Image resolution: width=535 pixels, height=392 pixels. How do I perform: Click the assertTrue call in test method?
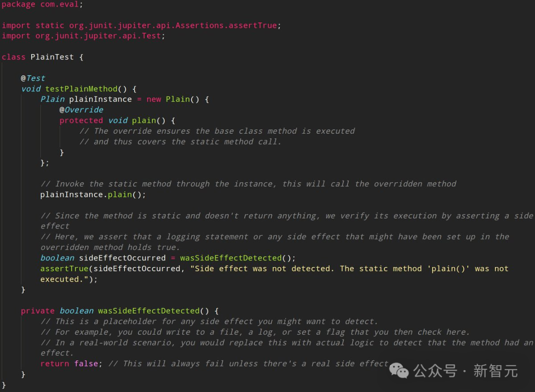pos(64,269)
